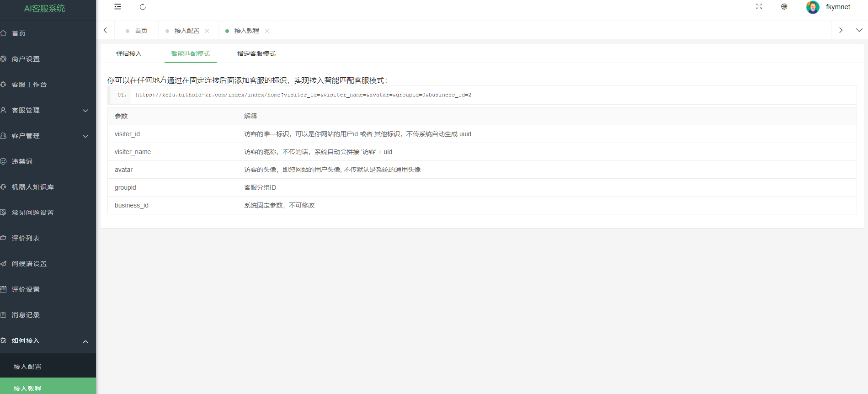Click icon beside 客服工作台
868x394 pixels.
pyautogui.click(x=3, y=85)
